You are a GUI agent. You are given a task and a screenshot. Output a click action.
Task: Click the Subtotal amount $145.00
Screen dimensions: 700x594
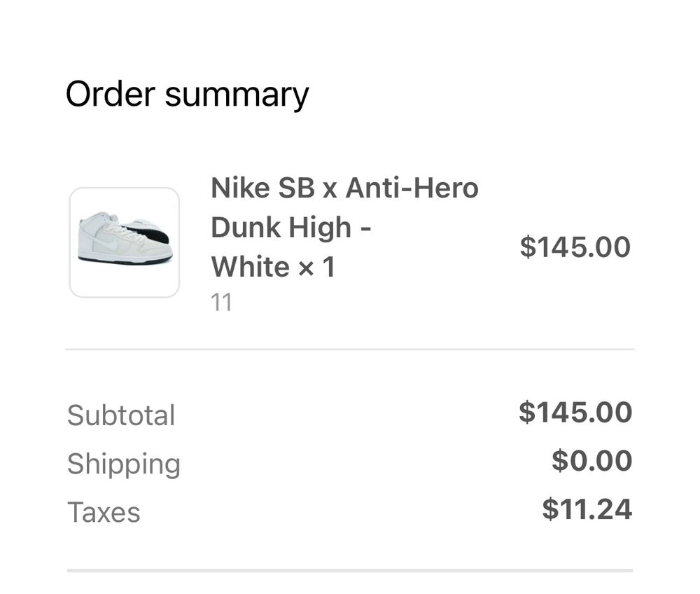click(x=575, y=412)
